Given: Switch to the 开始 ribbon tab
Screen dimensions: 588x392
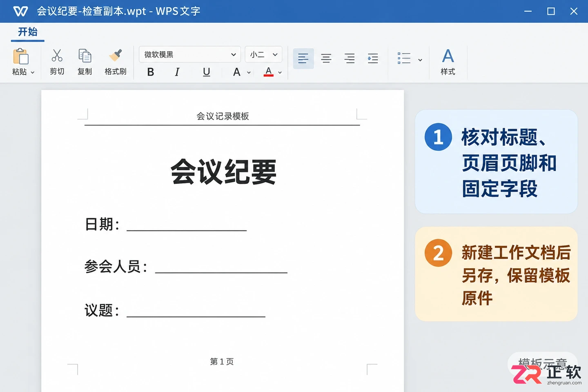Looking at the screenshot, I should 28,32.
